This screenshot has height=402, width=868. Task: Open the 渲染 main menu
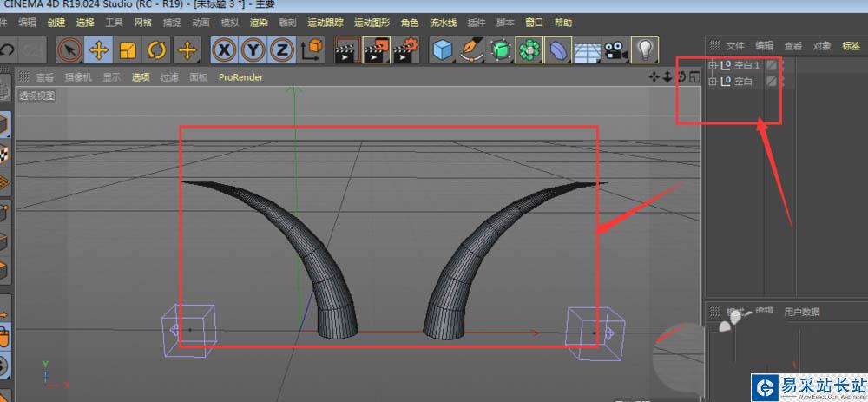(259, 23)
